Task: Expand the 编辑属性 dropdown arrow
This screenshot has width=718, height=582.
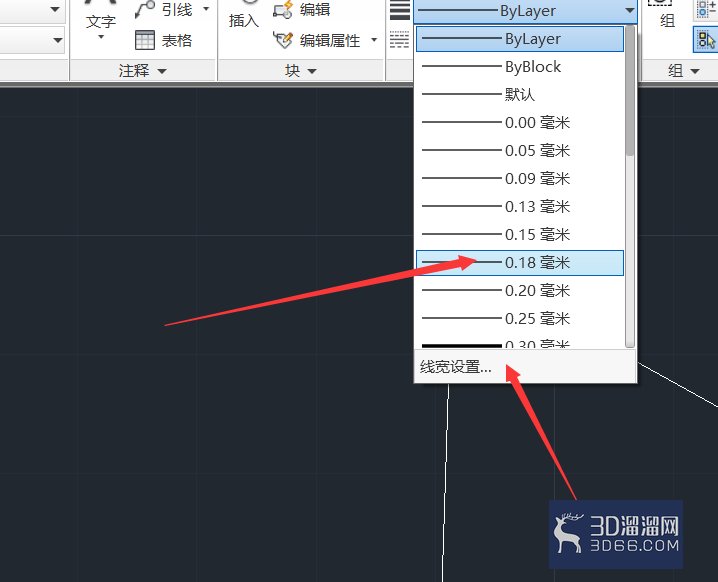Action: (374, 40)
